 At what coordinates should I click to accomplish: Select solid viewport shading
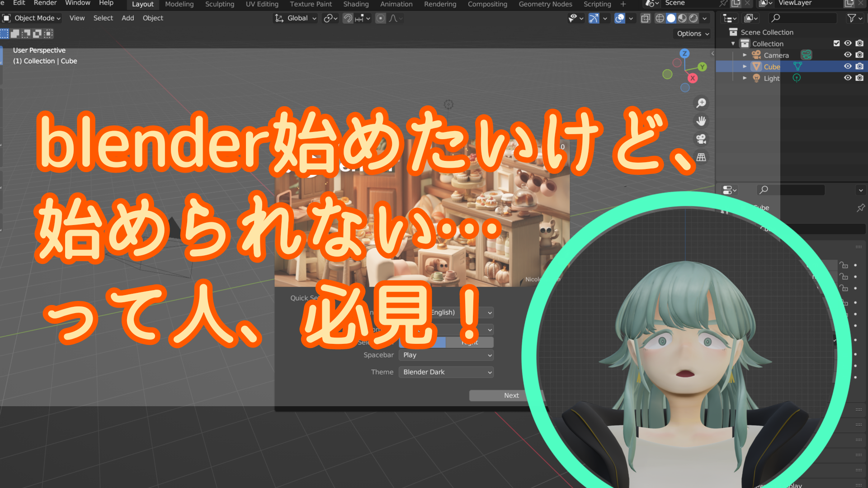coord(671,18)
